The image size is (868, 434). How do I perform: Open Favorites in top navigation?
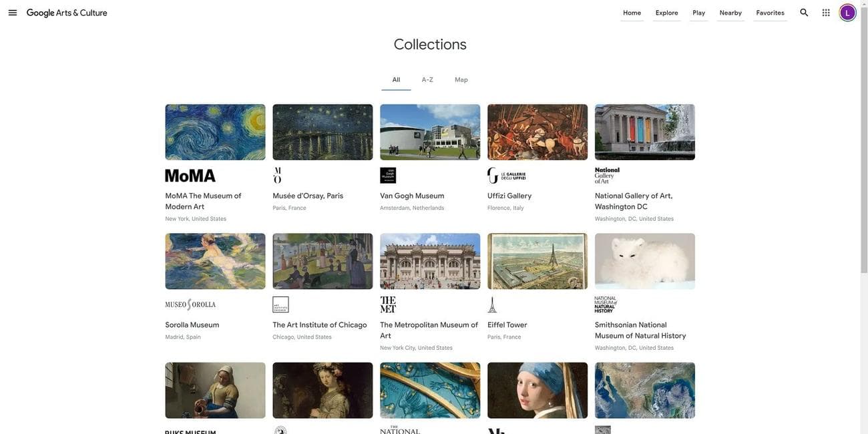[x=770, y=13]
